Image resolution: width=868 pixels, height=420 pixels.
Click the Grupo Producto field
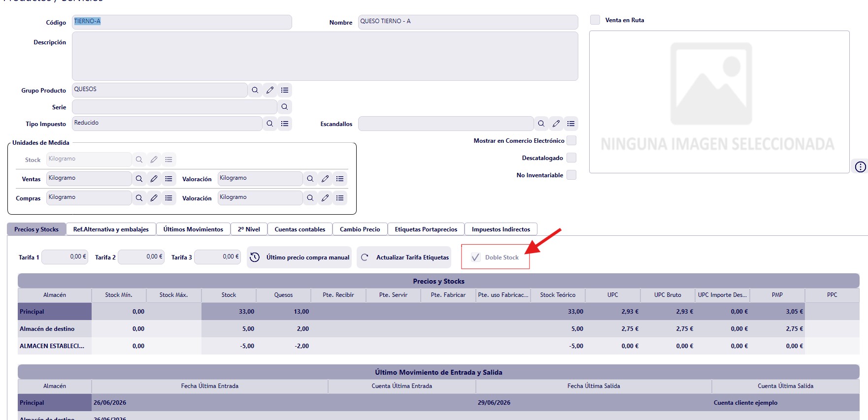pos(160,90)
